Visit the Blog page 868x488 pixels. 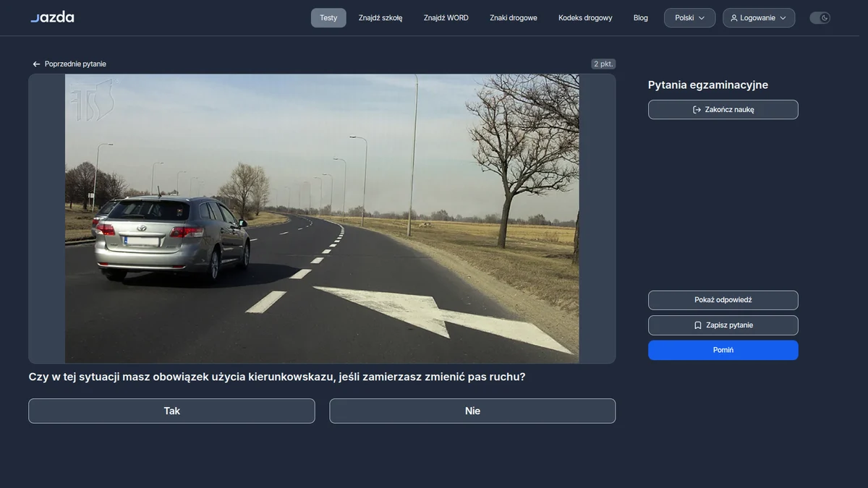641,17
